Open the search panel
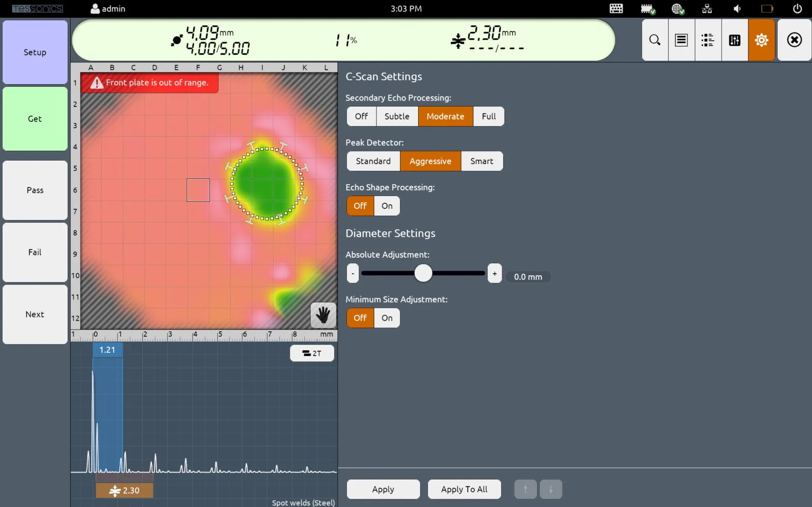812x507 pixels. point(654,40)
